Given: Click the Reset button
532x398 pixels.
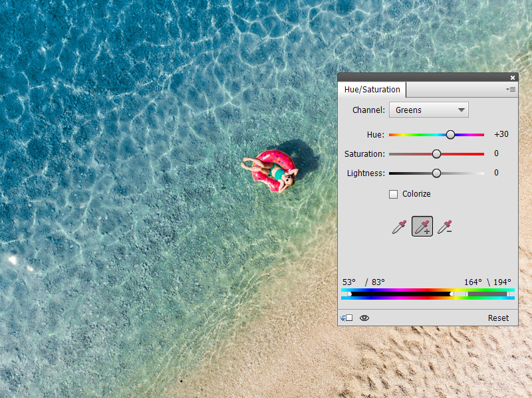Looking at the screenshot, I should click(497, 318).
